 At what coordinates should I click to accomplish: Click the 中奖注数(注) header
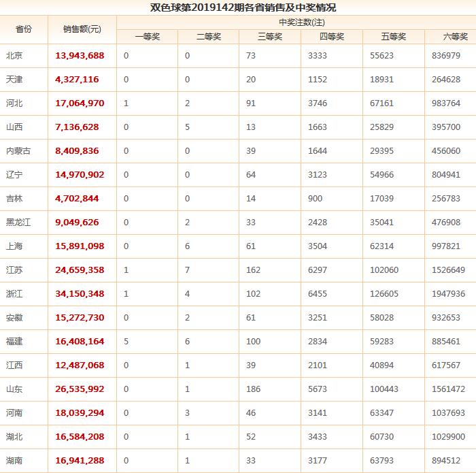click(x=302, y=22)
